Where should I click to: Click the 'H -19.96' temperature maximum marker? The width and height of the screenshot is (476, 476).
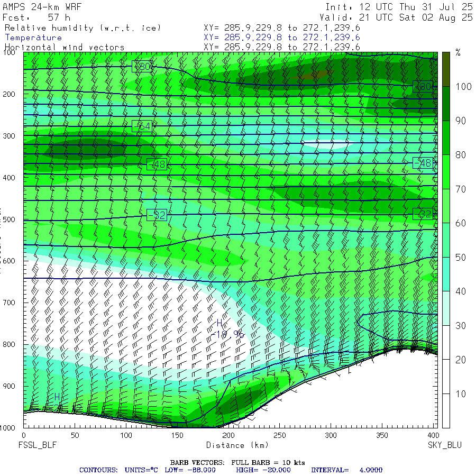(x=227, y=329)
